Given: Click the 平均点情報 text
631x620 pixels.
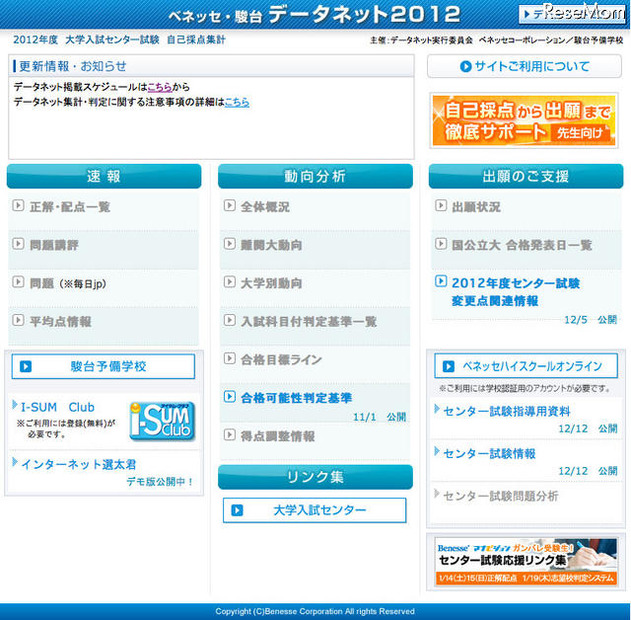Looking at the screenshot, I should (60, 321).
